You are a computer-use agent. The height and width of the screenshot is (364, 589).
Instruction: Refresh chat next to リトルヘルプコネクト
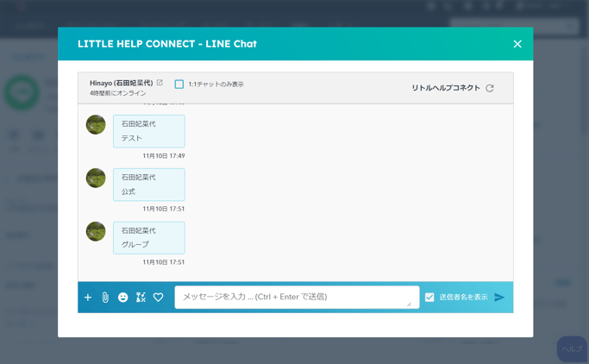490,88
